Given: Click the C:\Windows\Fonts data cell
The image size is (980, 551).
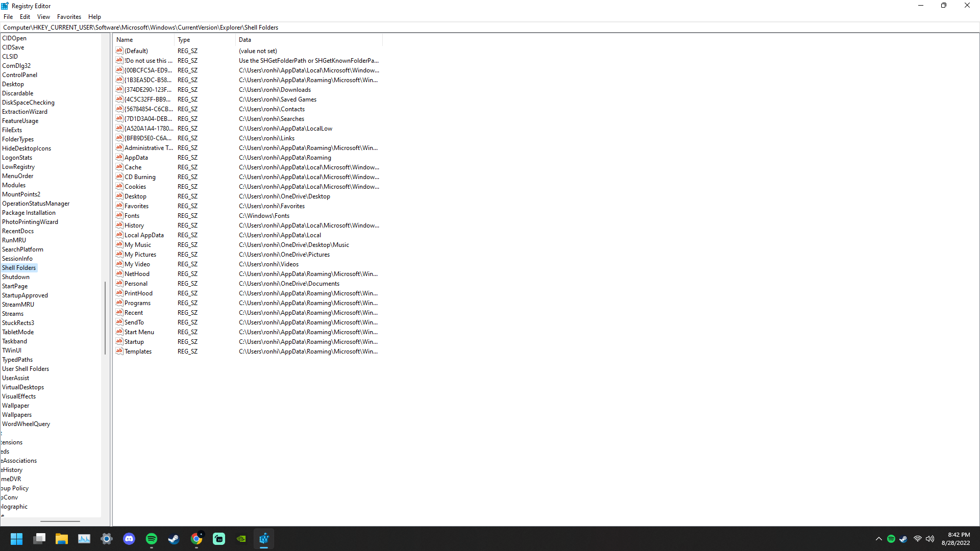Looking at the screenshot, I should pyautogui.click(x=264, y=216).
